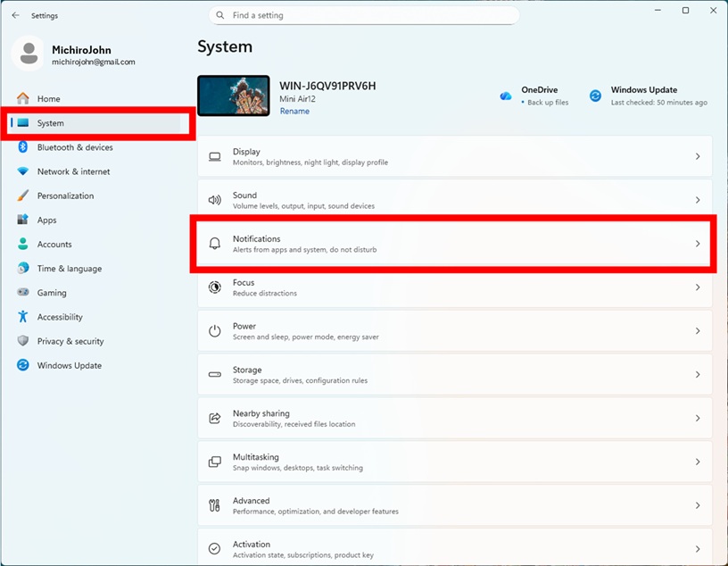This screenshot has height=566, width=728.
Task: Click the Gaming controller icon in sidebar
Action: pyautogui.click(x=23, y=293)
